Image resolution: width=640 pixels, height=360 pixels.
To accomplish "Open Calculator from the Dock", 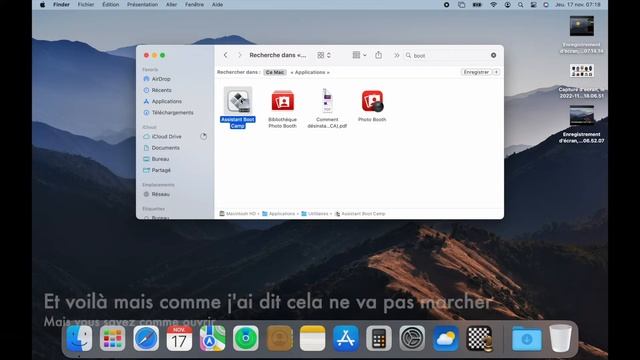I will pos(379,338).
